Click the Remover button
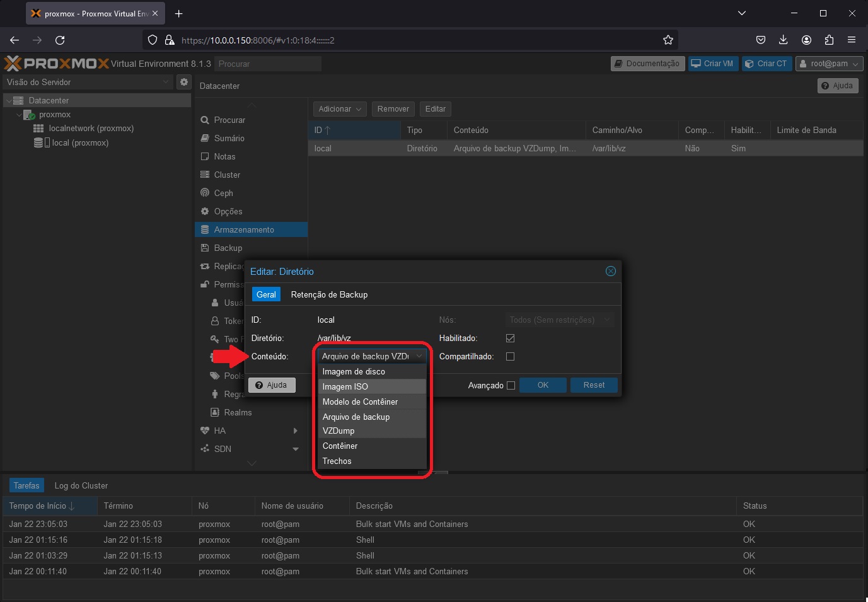 393,109
